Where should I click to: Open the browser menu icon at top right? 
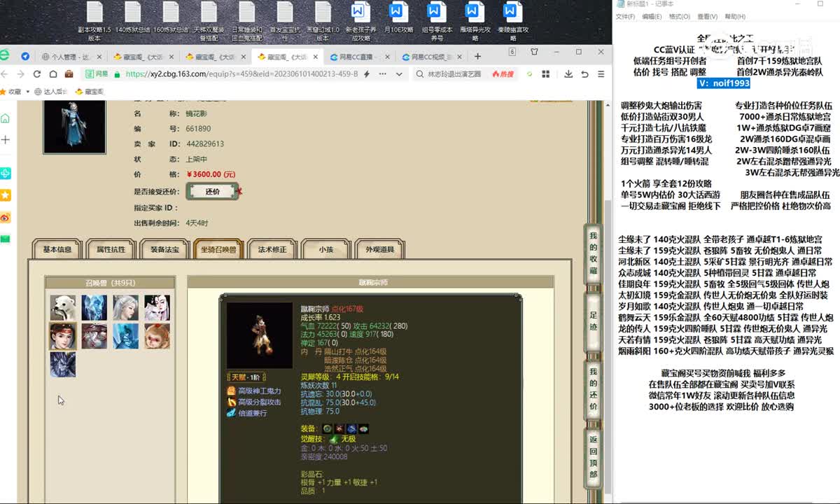click(601, 74)
